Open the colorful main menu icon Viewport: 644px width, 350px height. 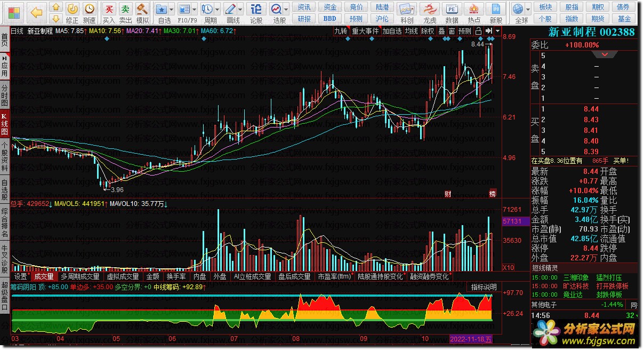click(14, 12)
